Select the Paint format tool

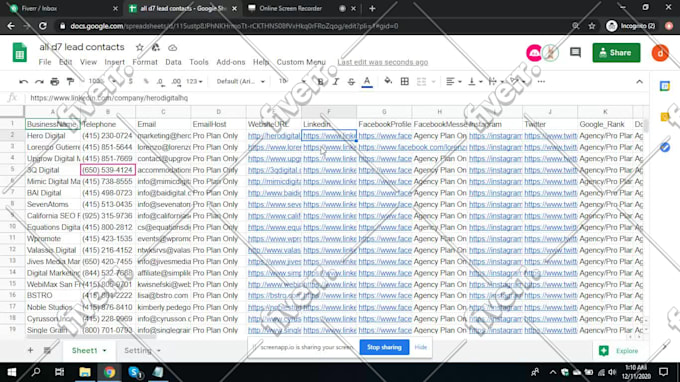click(x=70, y=82)
